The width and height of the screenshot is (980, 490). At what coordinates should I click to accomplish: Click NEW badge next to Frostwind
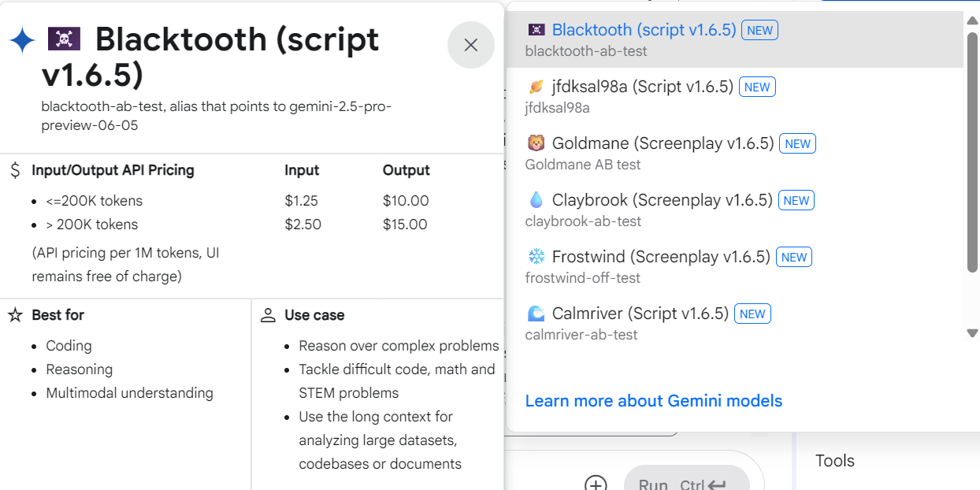point(793,258)
